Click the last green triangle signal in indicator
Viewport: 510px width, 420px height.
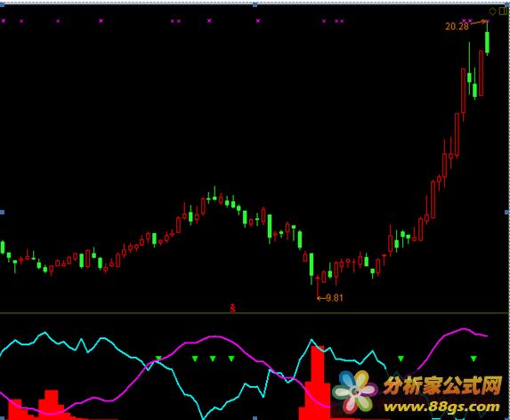(x=474, y=359)
